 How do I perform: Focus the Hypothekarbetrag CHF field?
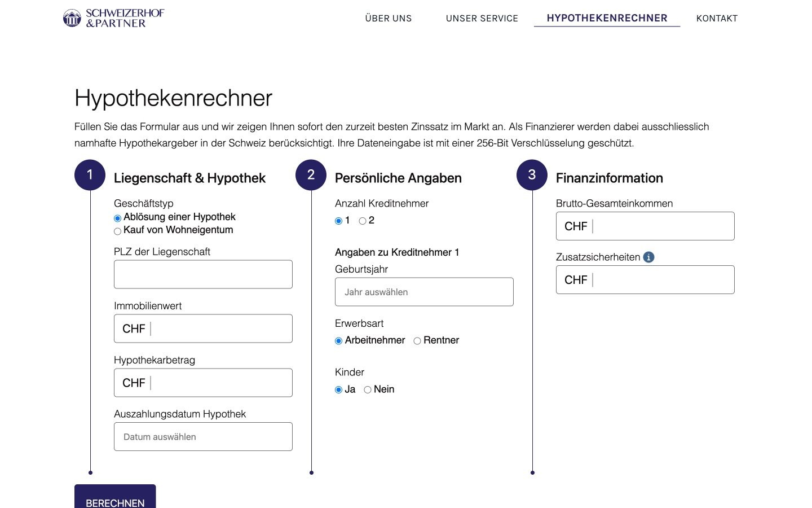203,383
